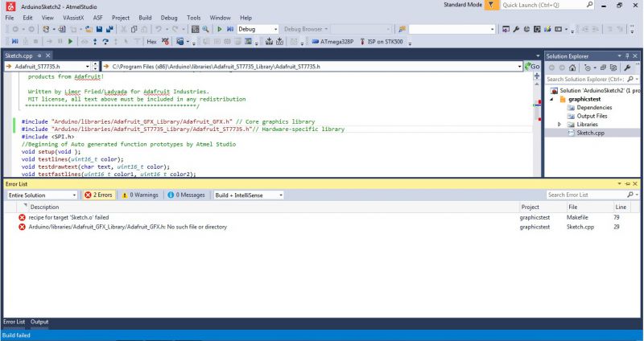Screen dimensions: 644x341
Task: Sort errors by Description column header
Action: (44, 207)
